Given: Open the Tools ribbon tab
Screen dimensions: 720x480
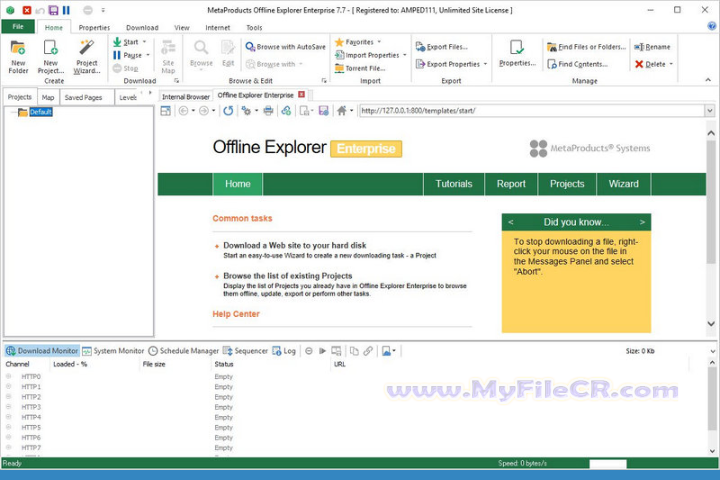Looking at the screenshot, I should tap(254, 28).
